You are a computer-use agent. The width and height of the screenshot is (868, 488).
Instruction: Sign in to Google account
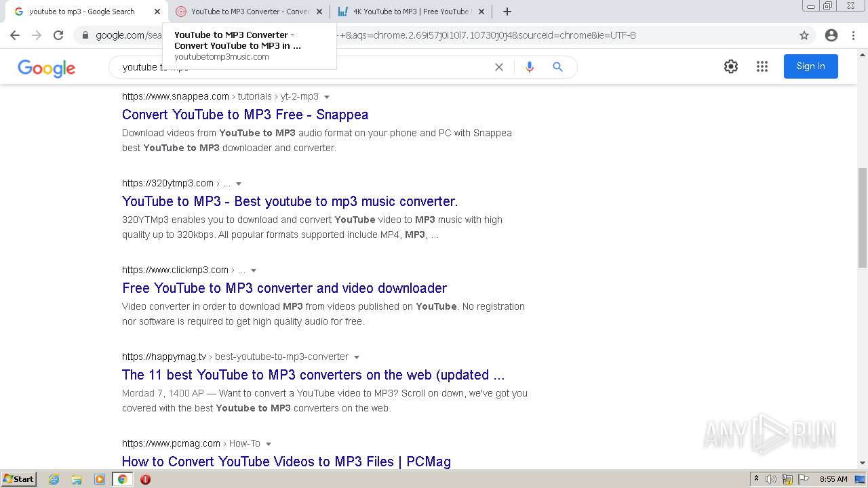[x=811, y=66]
